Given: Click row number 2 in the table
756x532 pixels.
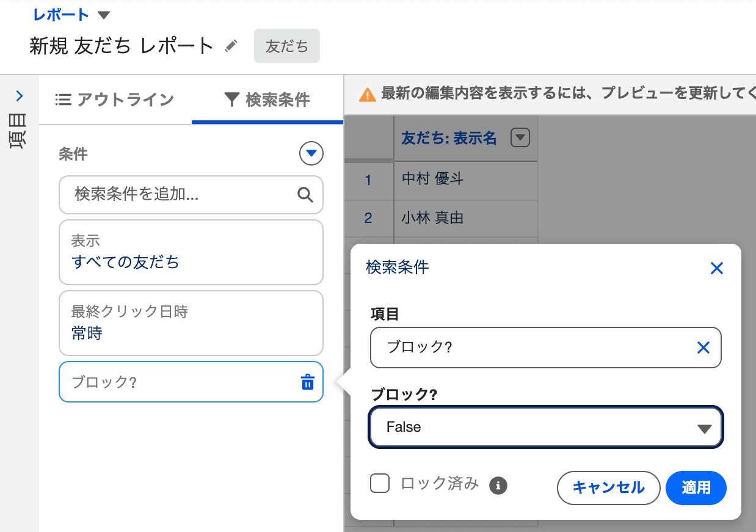Looking at the screenshot, I should [x=368, y=218].
